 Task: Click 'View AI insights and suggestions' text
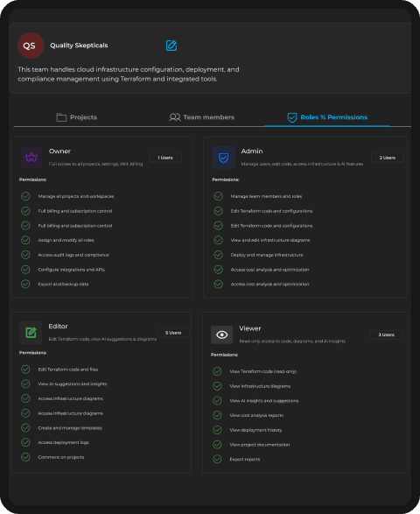click(264, 400)
